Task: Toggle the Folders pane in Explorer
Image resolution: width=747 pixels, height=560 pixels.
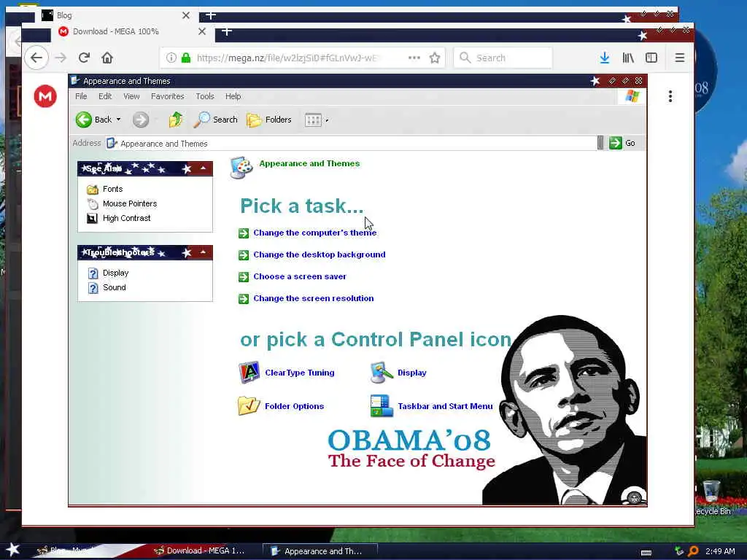Action: coord(269,120)
